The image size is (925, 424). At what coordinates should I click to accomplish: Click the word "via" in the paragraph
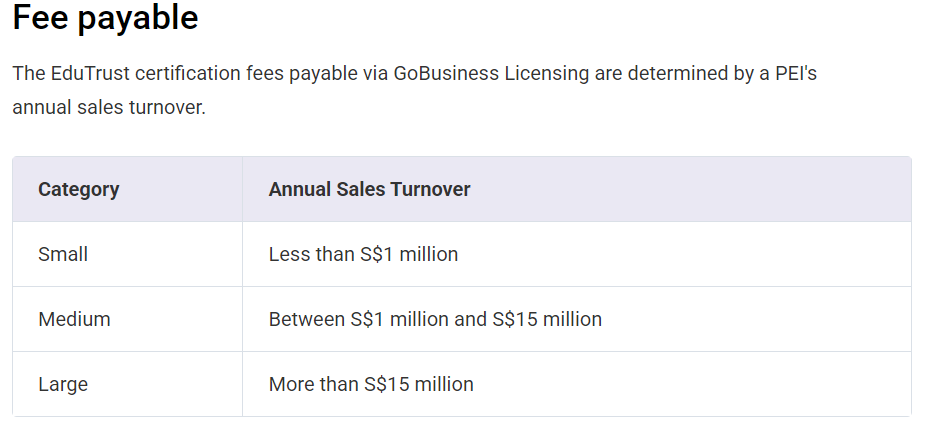[x=372, y=73]
